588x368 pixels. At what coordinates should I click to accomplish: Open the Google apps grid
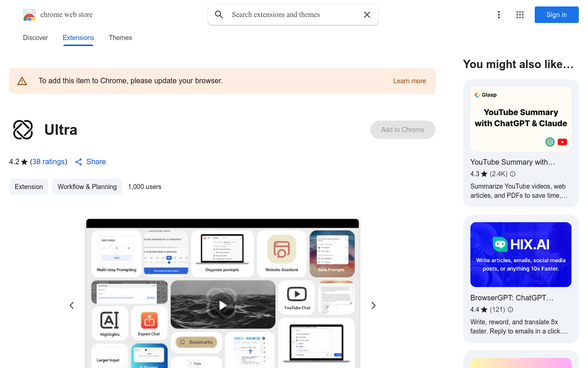(520, 15)
